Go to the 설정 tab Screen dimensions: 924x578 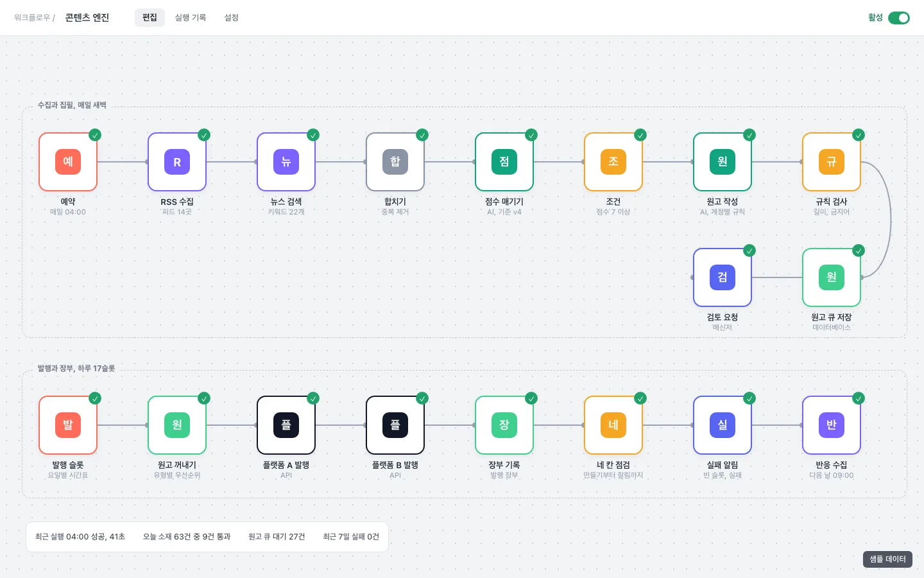click(232, 17)
